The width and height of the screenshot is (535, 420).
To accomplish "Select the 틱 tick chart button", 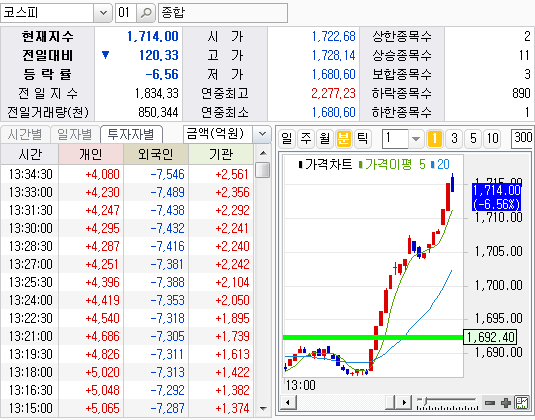I will (362, 139).
